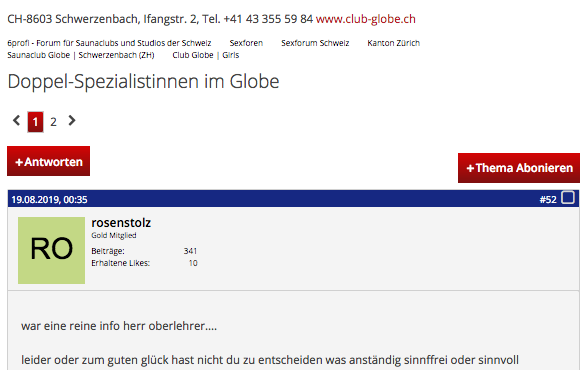This screenshot has width=587, height=370.
Task: Click the post date 19.08.2019, 00:35
Action: (x=49, y=200)
